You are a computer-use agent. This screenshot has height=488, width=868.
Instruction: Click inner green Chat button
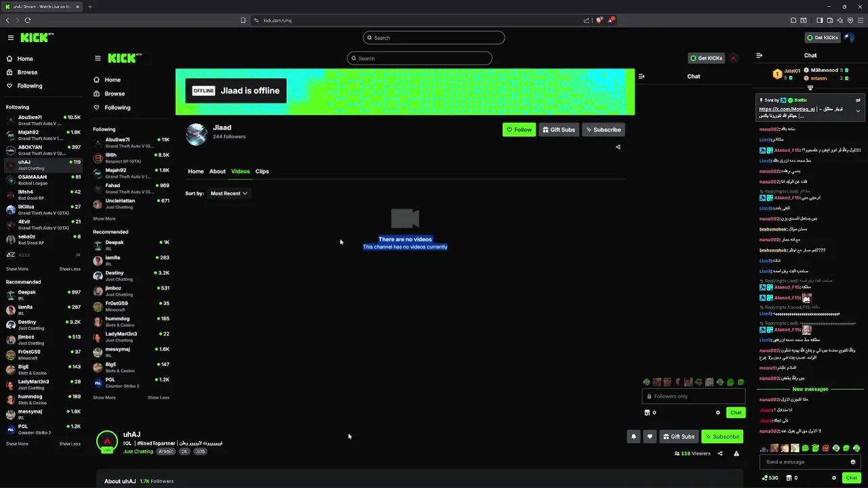point(736,413)
